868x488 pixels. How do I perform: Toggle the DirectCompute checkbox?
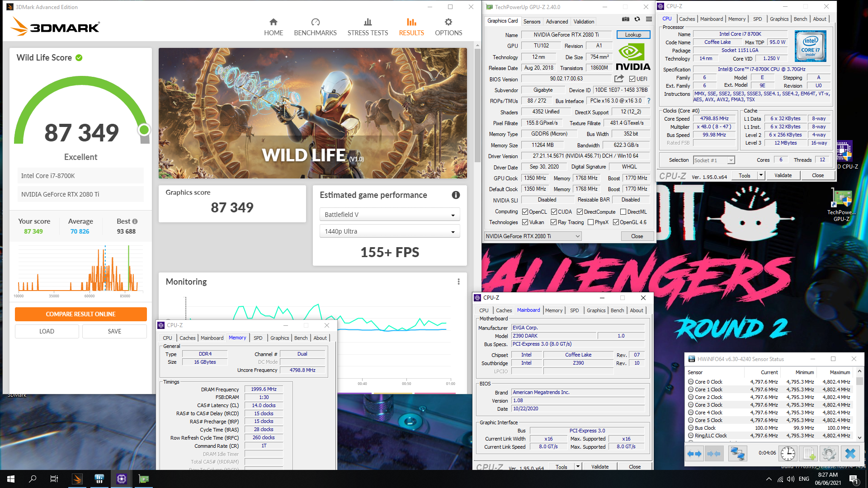[580, 211]
